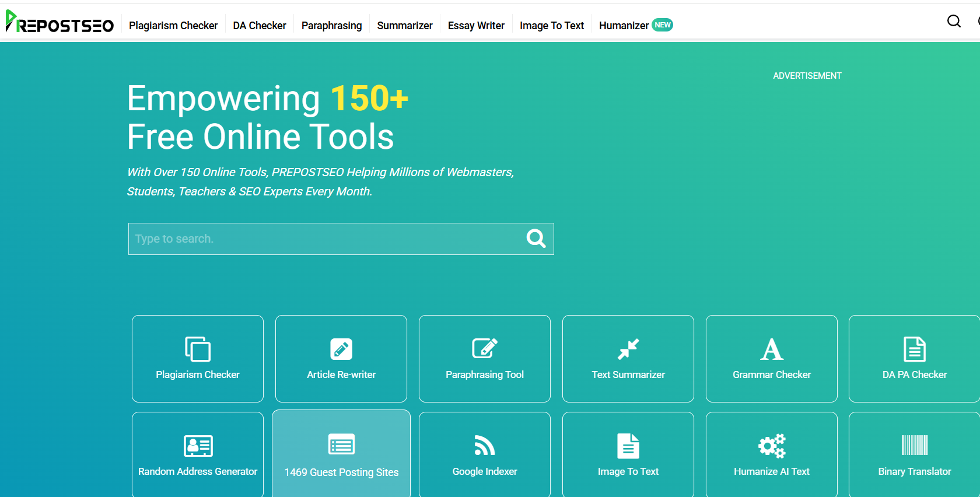
Task: Open Random Address Generator card label
Action: pyautogui.click(x=198, y=471)
